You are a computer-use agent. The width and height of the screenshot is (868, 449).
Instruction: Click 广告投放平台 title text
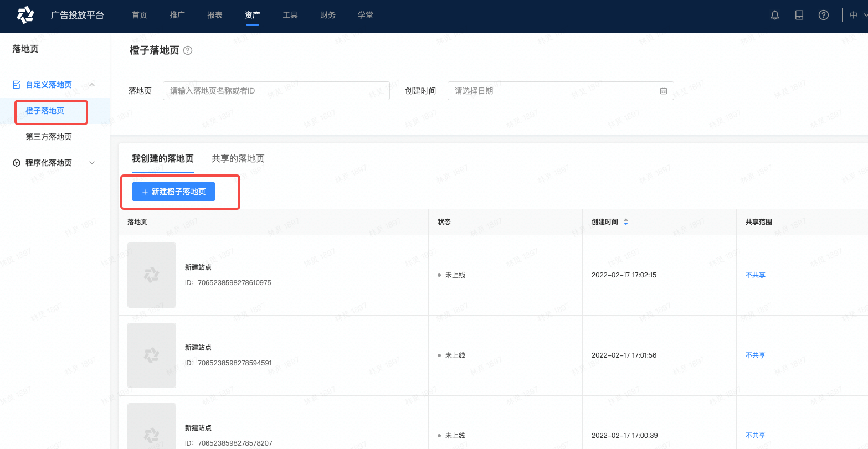click(78, 16)
